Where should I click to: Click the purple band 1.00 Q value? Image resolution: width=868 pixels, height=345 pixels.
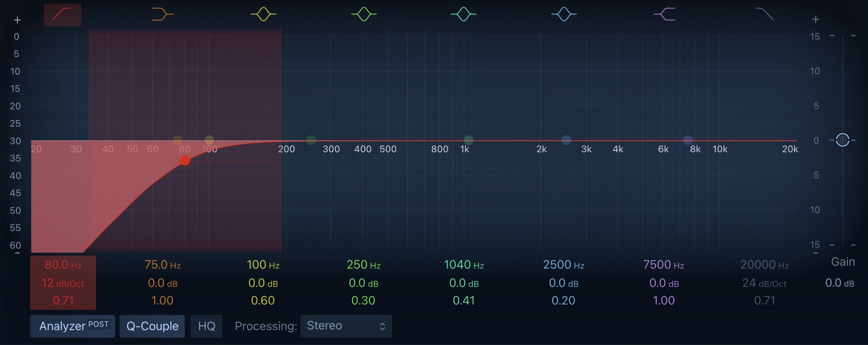point(664,301)
